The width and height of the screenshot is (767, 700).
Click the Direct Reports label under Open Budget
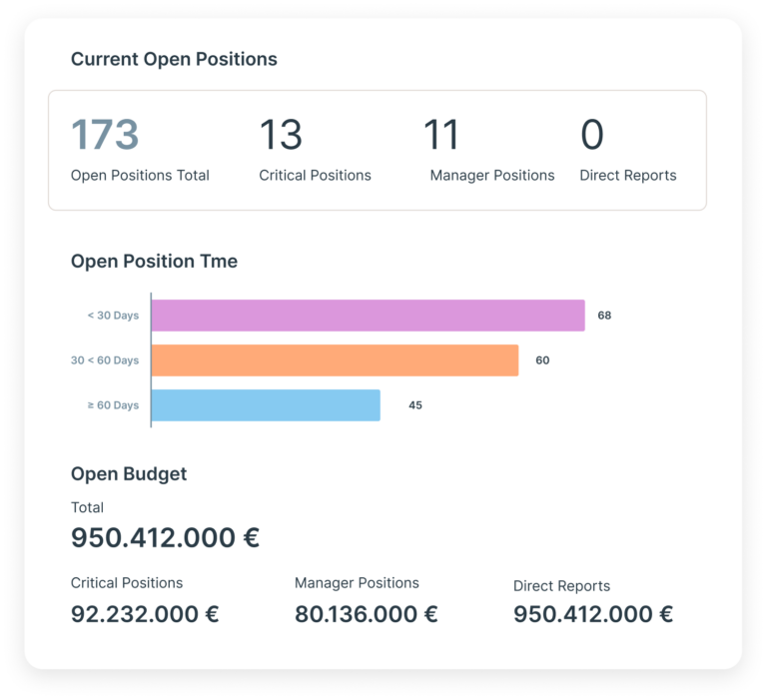(561, 586)
